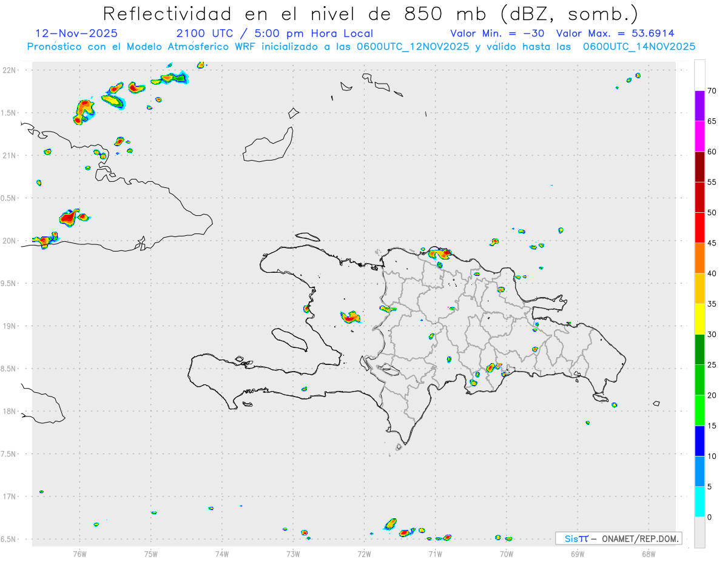Click the latitude axis label '18N'

pos(10,411)
